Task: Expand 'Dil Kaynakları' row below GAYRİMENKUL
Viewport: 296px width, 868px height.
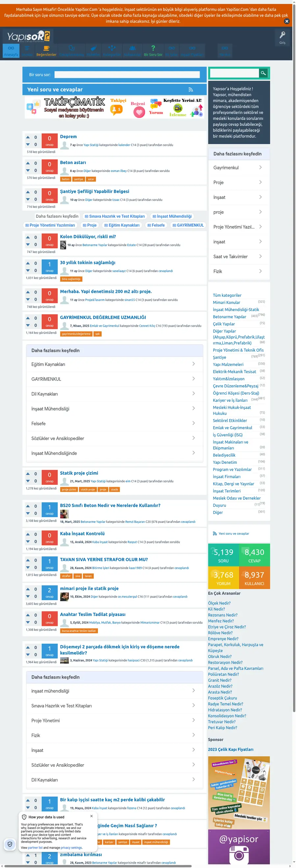Action: coord(114,394)
